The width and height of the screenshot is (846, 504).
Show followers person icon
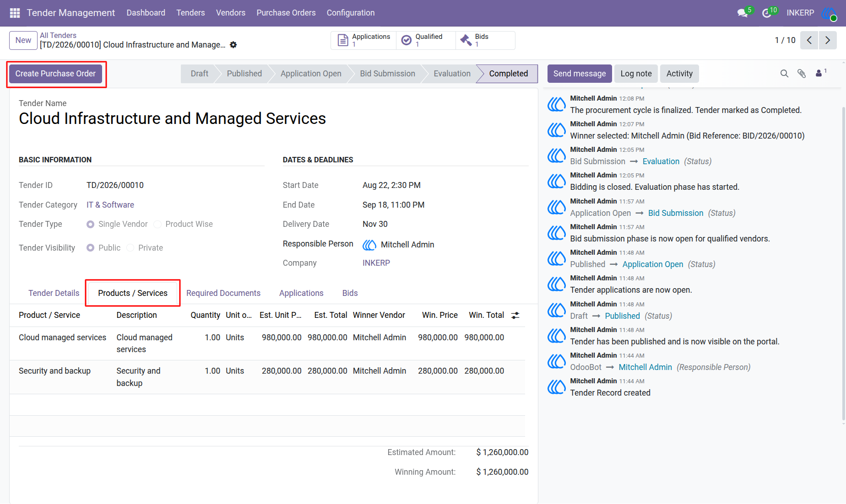coord(819,73)
